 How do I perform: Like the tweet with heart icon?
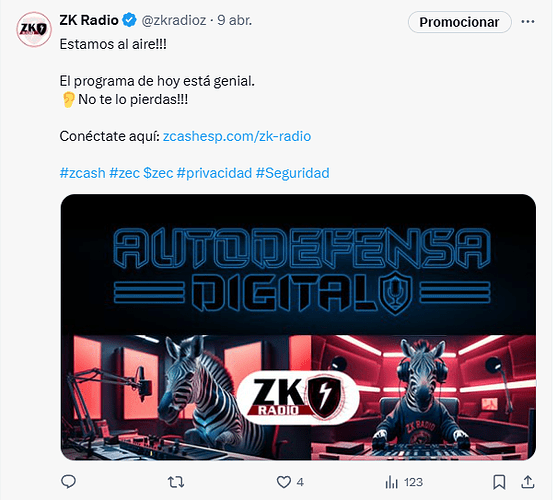(x=284, y=482)
